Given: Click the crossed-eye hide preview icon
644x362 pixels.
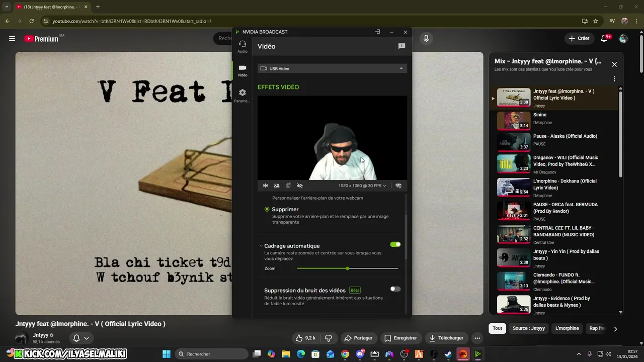Looking at the screenshot, I should 300,186.
